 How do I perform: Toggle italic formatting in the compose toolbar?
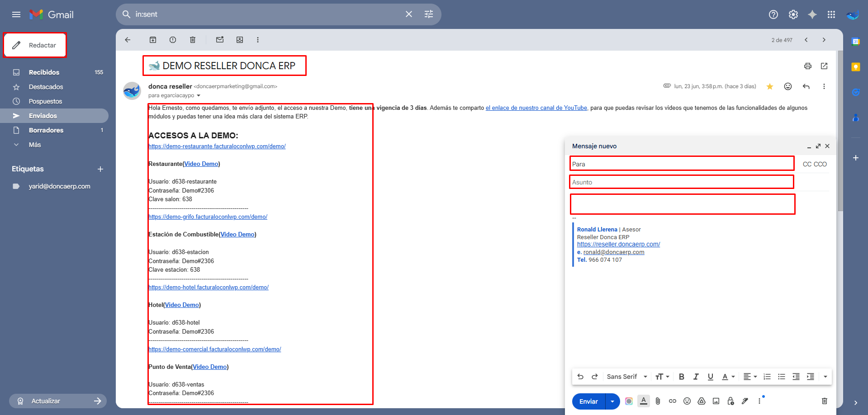tap(696, 377)
